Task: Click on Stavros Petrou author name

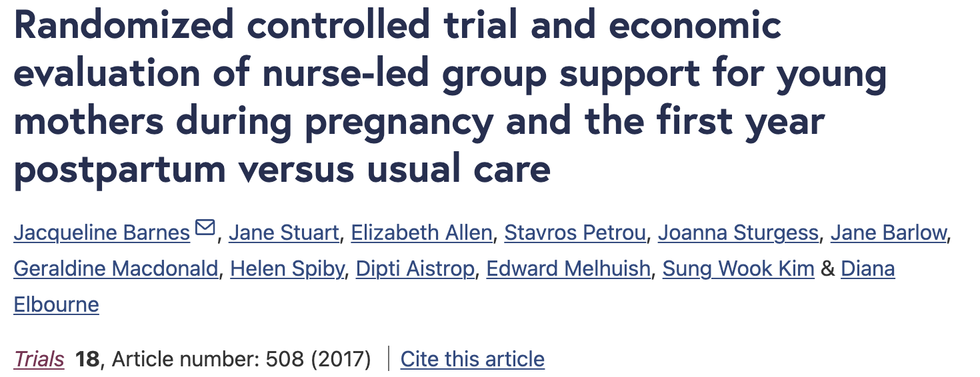Action: [575, 232]
